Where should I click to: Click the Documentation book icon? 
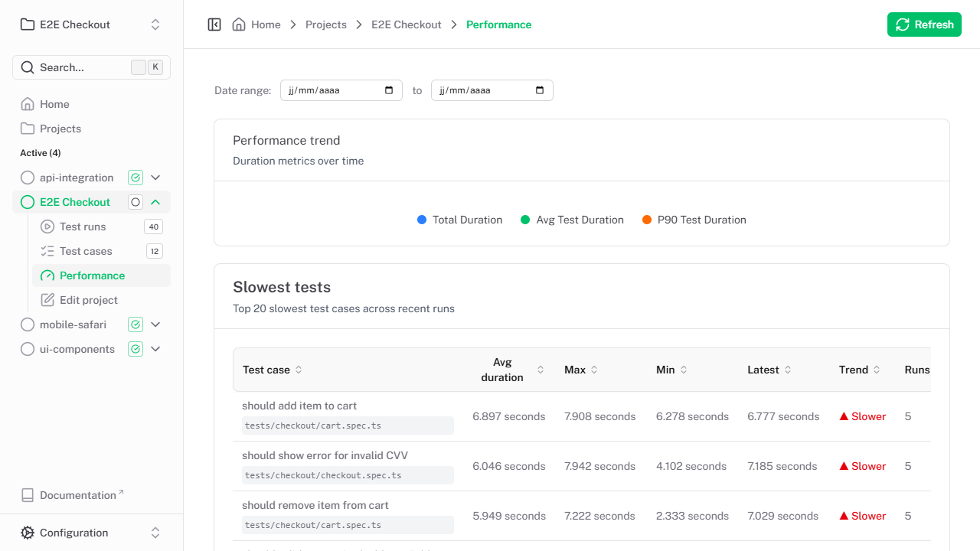28,495
